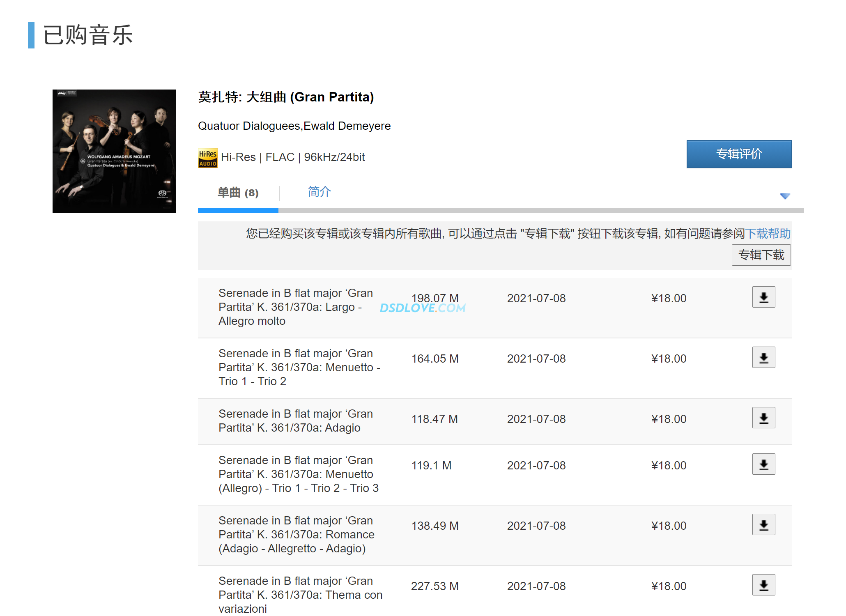846x616 pixels.
Task: Download the Adagio track
Action: tap(763, 418)
